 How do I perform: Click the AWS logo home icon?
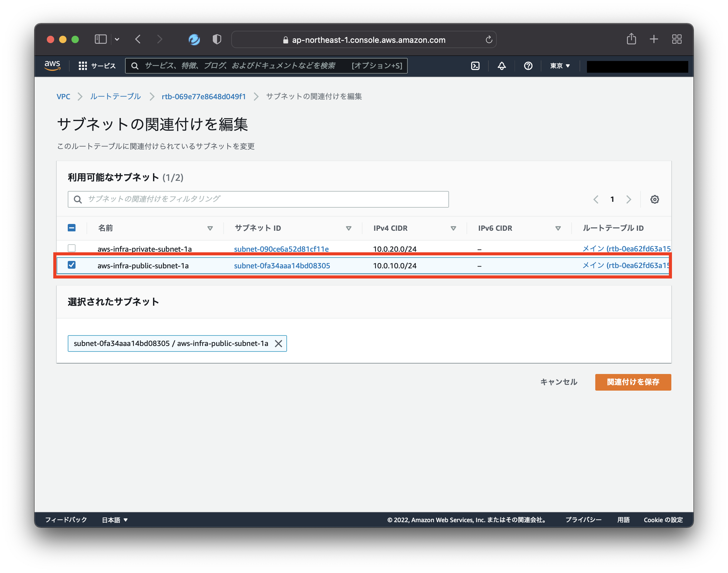52,65
